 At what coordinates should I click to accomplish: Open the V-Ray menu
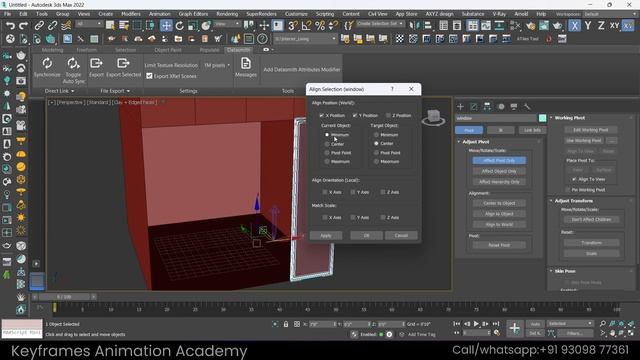tap(499, 14)
